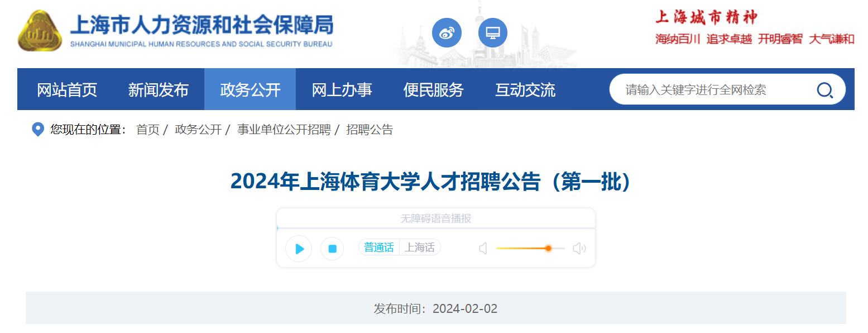The width and height of the screenshot is (868, 333).
Task: Open 网上办事 menu
Action: [x=342, y=89]
